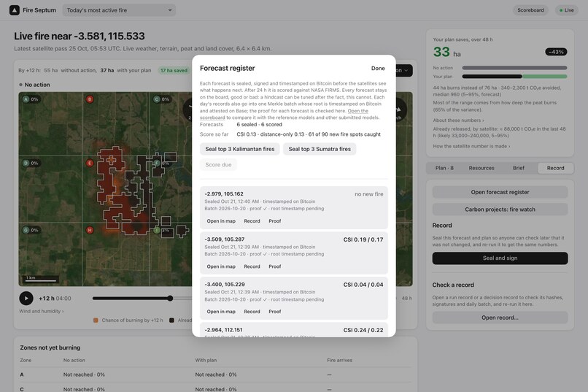
Task: Click the orange "Chance of burning" legend swatch
Action: 96,320
